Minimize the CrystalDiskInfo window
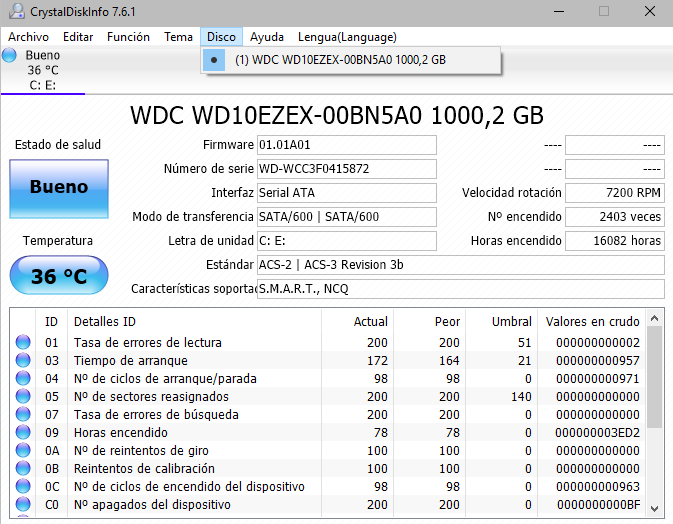 [559, 12]
